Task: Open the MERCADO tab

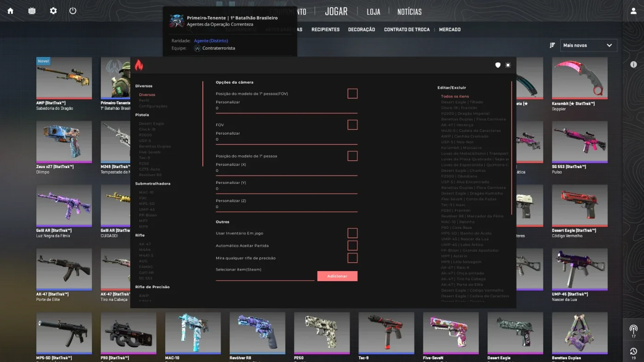Action: (x=450, y=29)
